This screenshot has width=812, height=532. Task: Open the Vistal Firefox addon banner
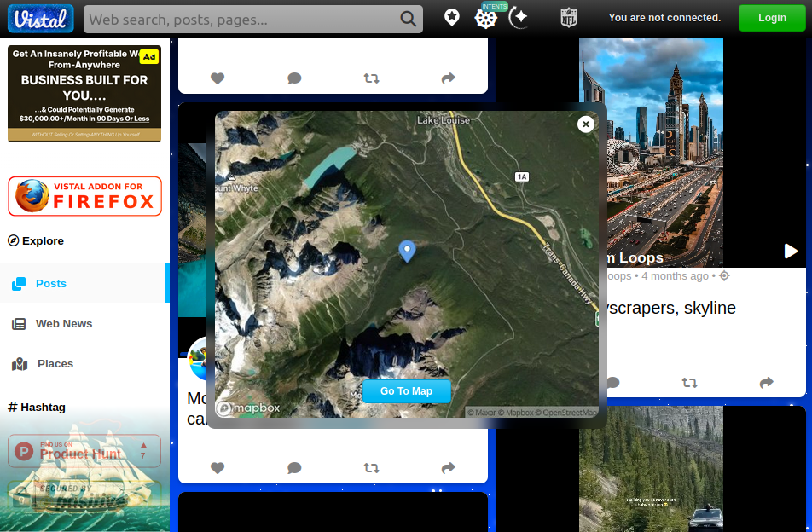tap(84, 195)
